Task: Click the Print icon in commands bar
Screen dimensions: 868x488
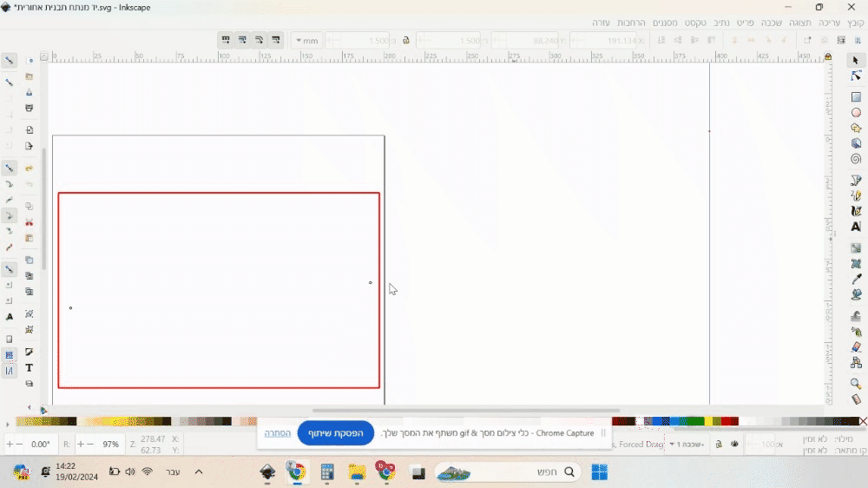Action: tap(30, 108)
